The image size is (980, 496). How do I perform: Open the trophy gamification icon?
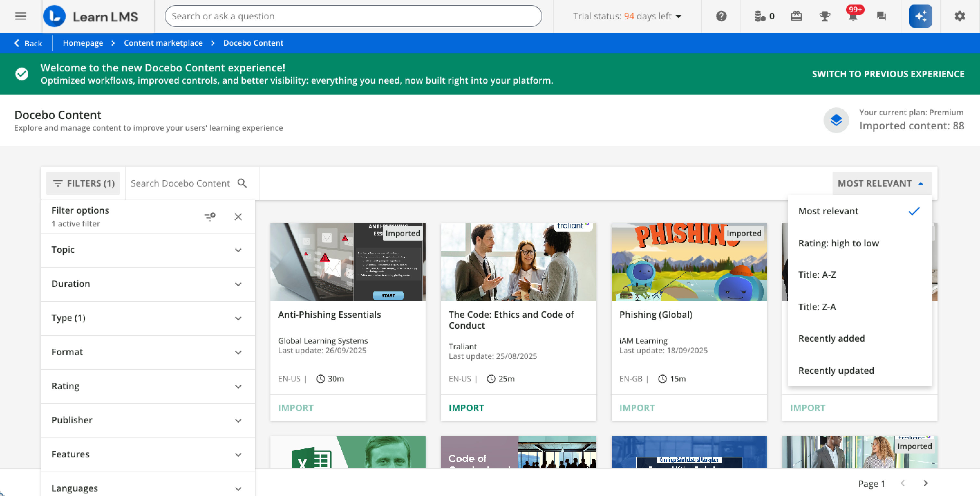(825, 16)
